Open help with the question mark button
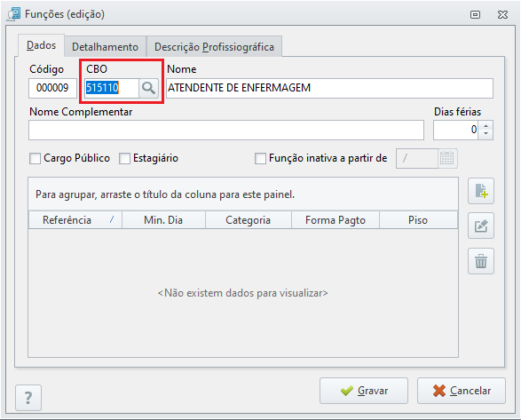Viewport: 521px width, 420px height. [x=28, y=398]
